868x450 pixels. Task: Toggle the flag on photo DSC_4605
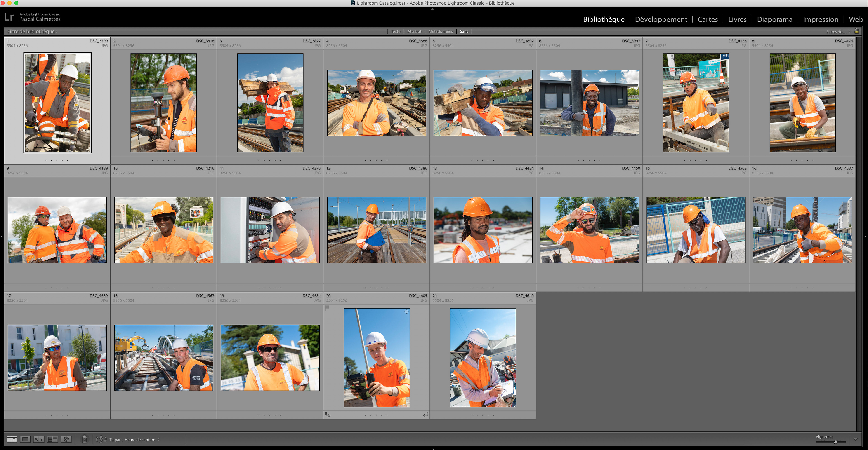[x=327, y=307]
